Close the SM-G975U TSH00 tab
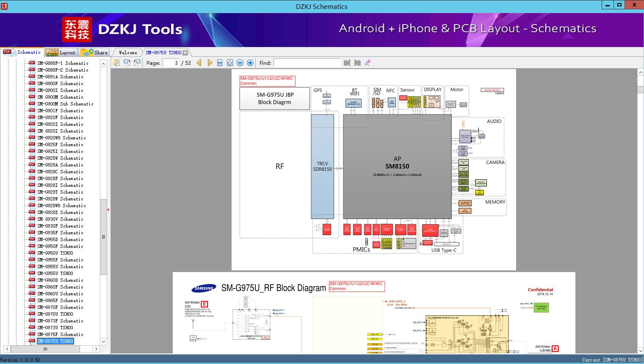The width and height of the screenshot is (644, 364). point(185,53)
